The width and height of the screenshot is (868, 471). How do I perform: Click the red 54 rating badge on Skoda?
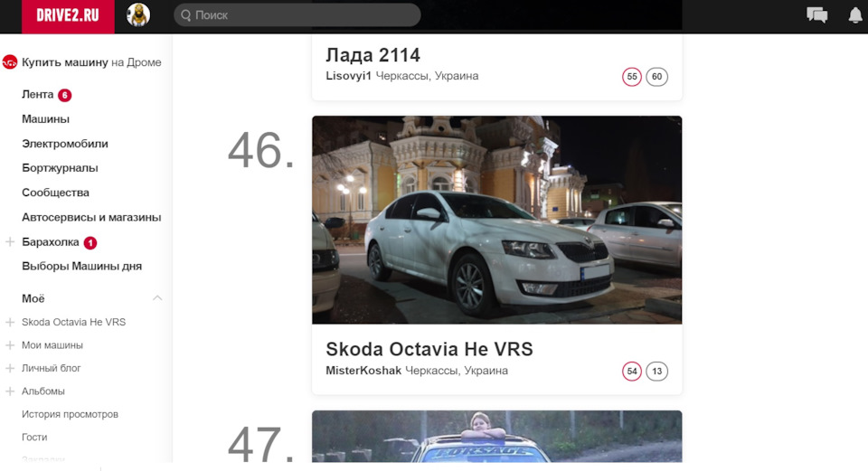pyautogui.click(x=632, y=371)
